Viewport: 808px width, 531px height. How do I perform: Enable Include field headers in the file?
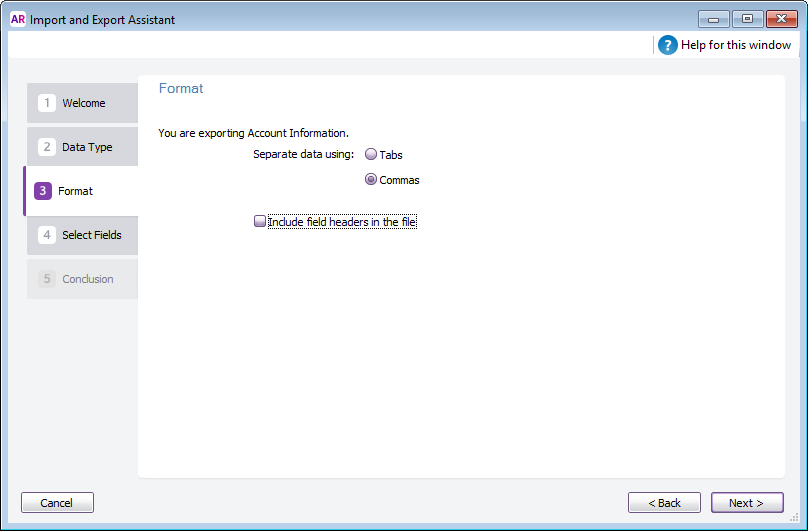click(260, 222)
